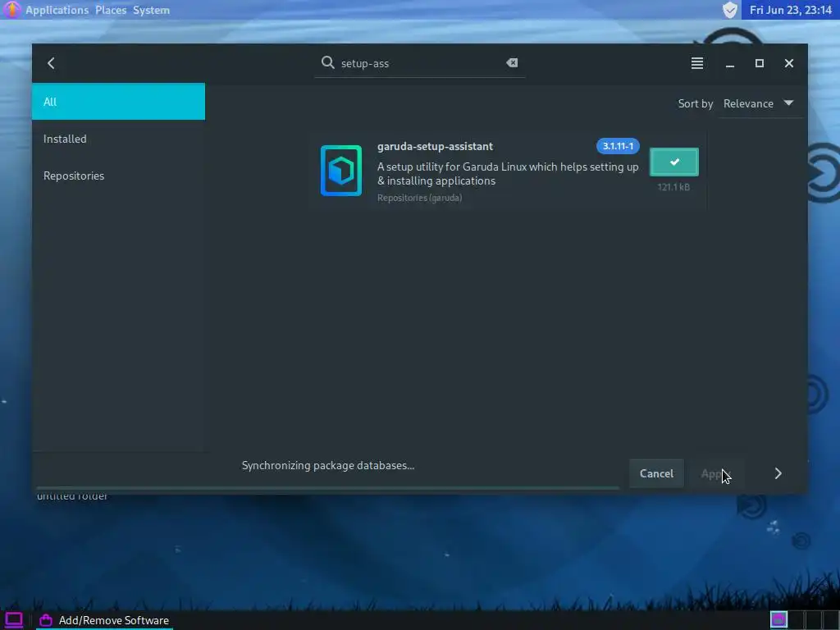Click the 121.1 kB size label
The height and width of the screenshot is (630, 840).
point(673,187)
